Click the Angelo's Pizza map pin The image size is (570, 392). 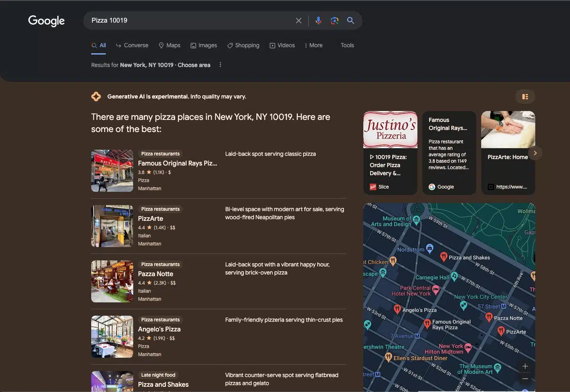397,309
